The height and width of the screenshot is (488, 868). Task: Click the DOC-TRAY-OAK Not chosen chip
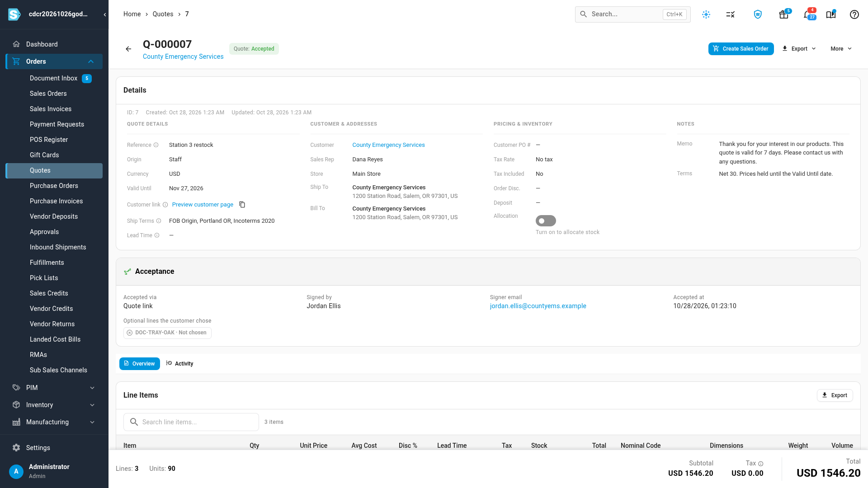(x=167, y=333)
